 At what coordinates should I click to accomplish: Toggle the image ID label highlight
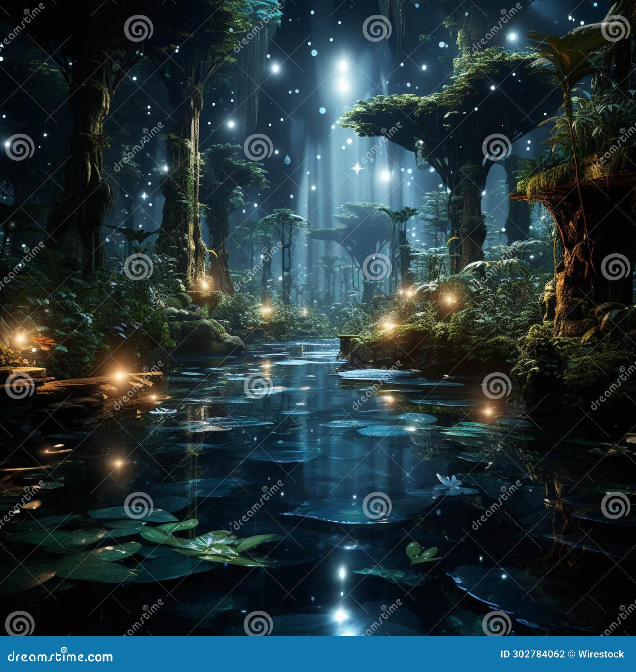pos(533,654)
